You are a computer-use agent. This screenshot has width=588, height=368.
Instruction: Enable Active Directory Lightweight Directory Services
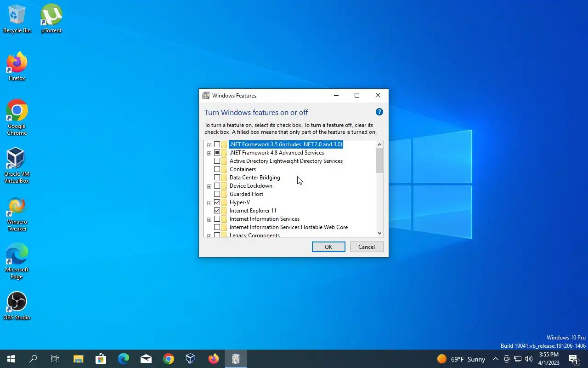[217, 161]
